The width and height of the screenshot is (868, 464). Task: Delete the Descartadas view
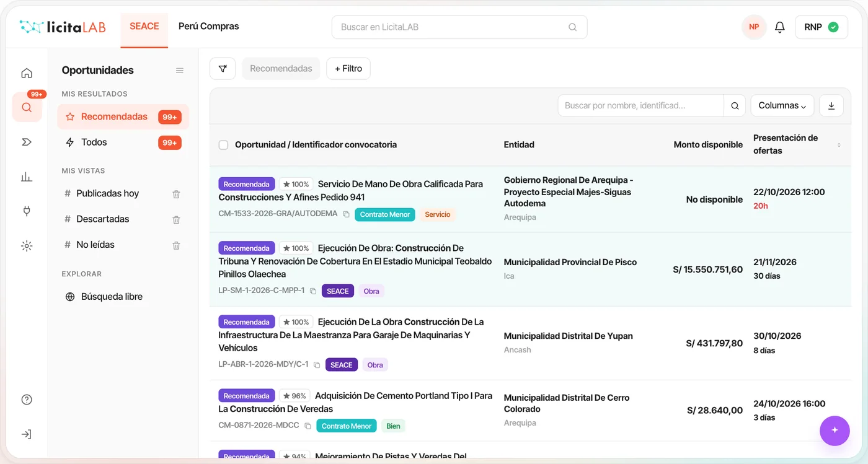point(176,219)
